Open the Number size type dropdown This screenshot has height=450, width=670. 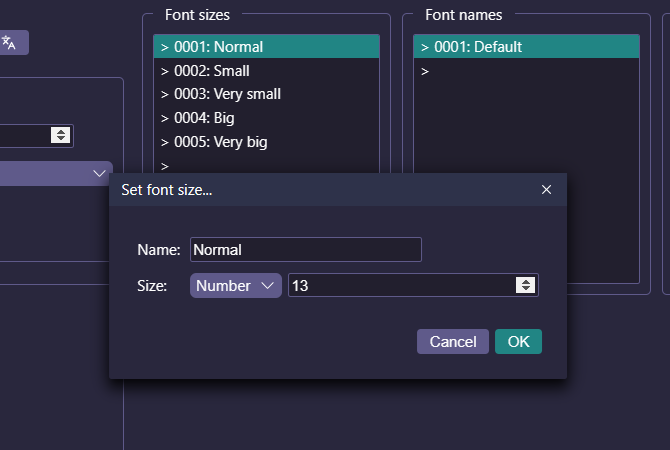point(235,285)
